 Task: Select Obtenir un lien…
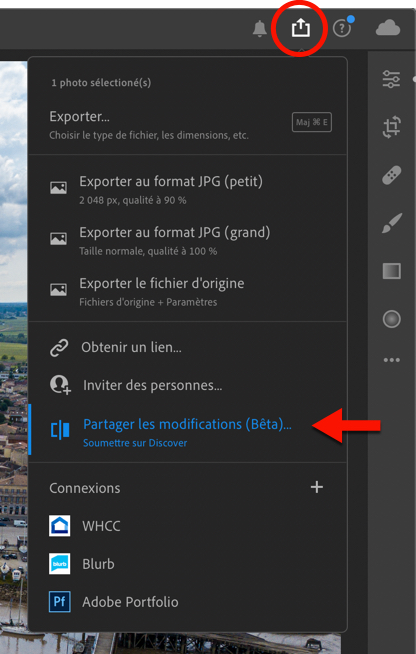coord(188,347)
